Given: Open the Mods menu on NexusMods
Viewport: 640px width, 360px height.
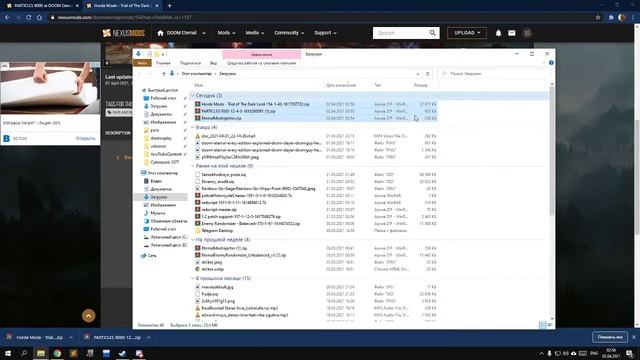Looking at the screenshot, I should tap(226, 33).
